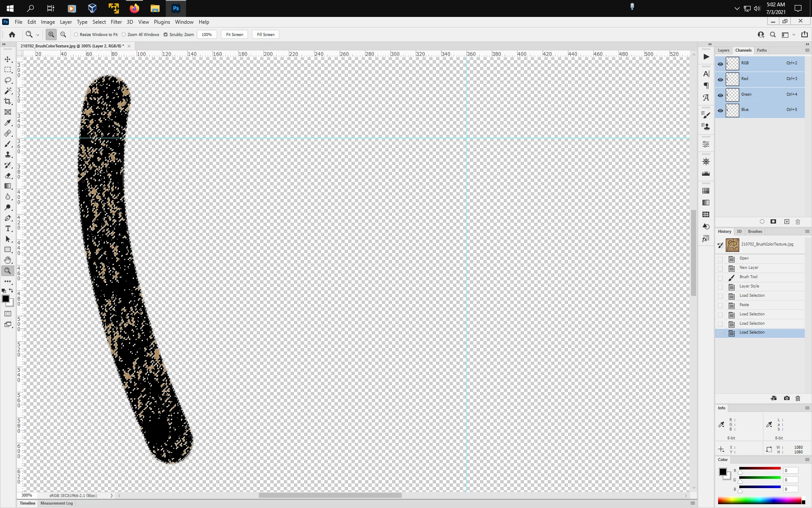The height and width of the screenshot is (508, 812).
Task: Click the Home icon in options bar
Action: click(12, 35)
